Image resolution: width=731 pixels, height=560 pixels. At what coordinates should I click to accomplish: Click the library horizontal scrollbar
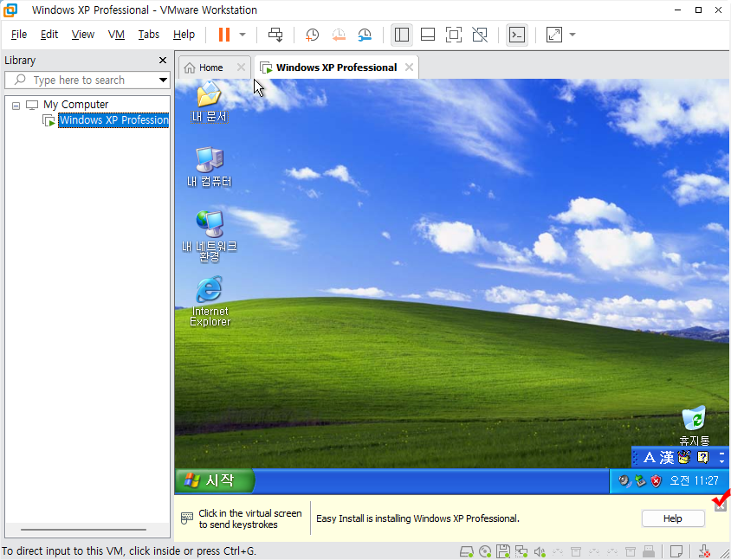tap(83, 530)
